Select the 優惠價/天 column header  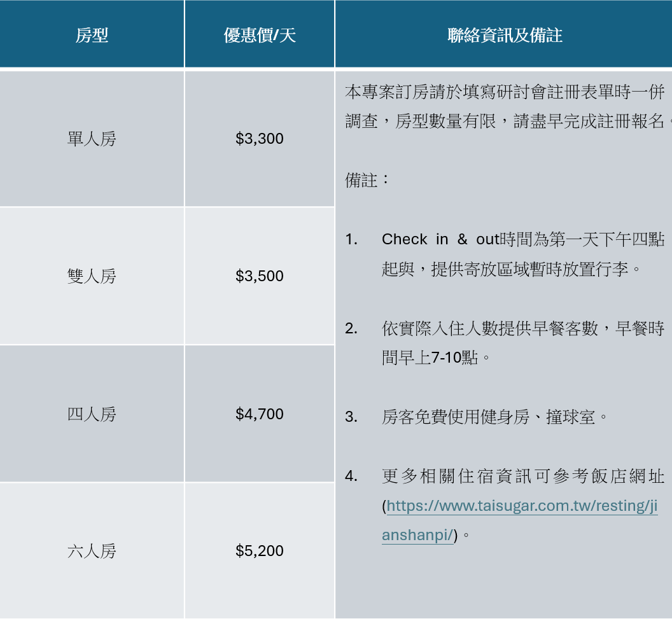click(260, 35)
